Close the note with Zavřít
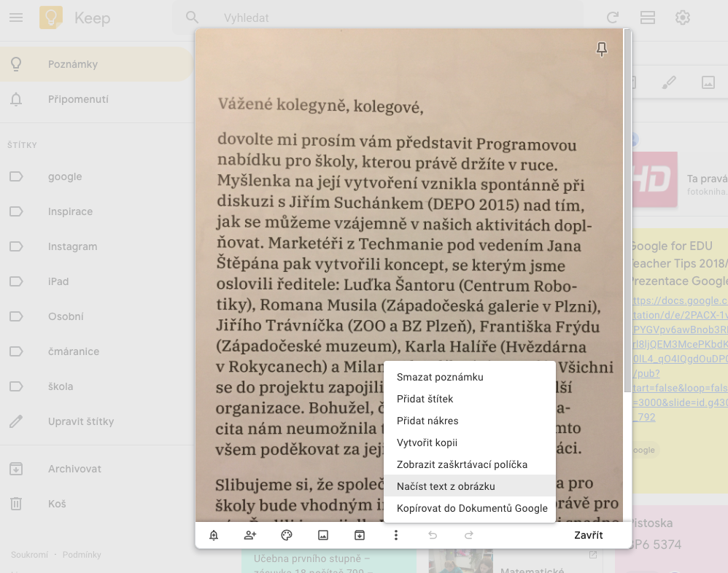The width and height of the screenshot is (728, 573). pyautogui.click(x=588, y=535)
